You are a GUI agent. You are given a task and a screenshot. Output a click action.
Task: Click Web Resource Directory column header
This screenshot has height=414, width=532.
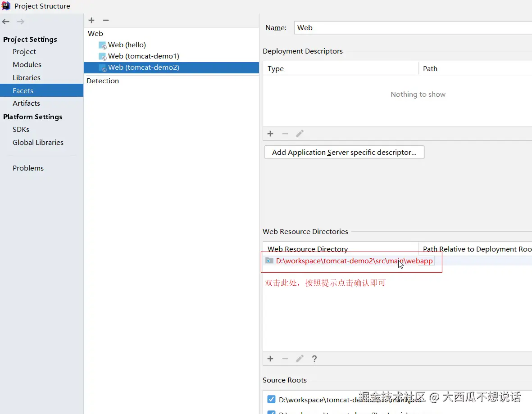341,249
